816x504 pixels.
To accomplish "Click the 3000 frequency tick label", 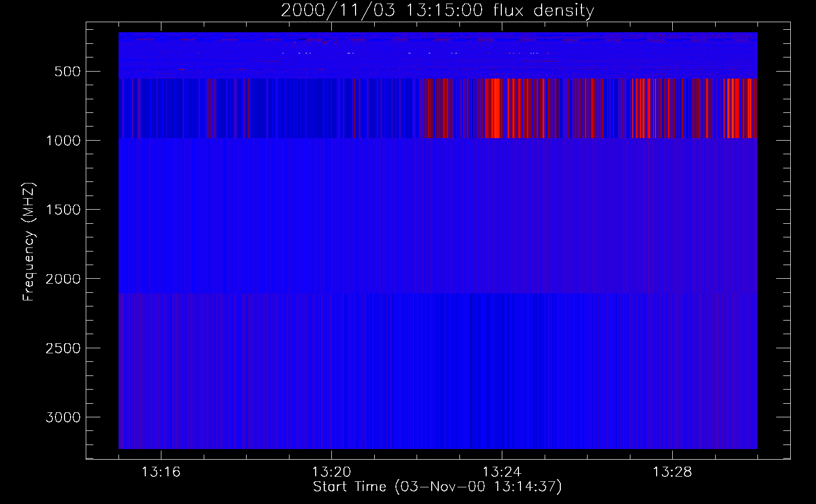I will (x=63, y=417).
